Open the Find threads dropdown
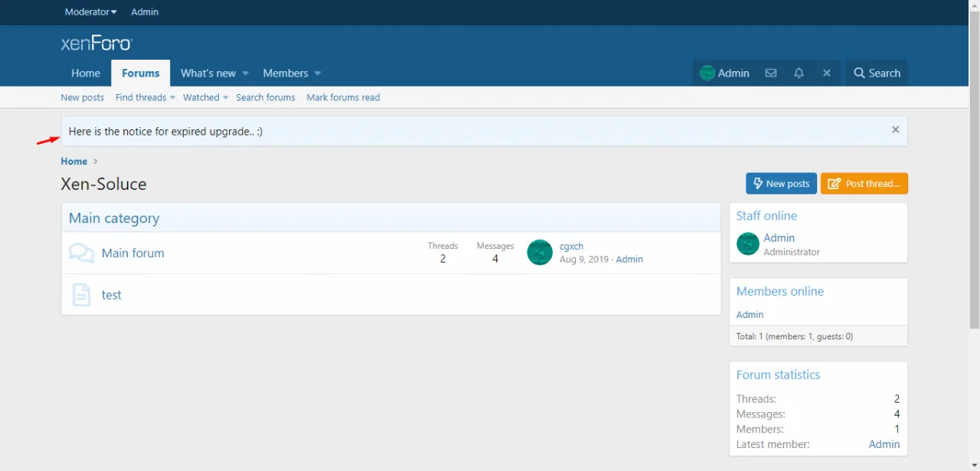 (x=145, y=98)
